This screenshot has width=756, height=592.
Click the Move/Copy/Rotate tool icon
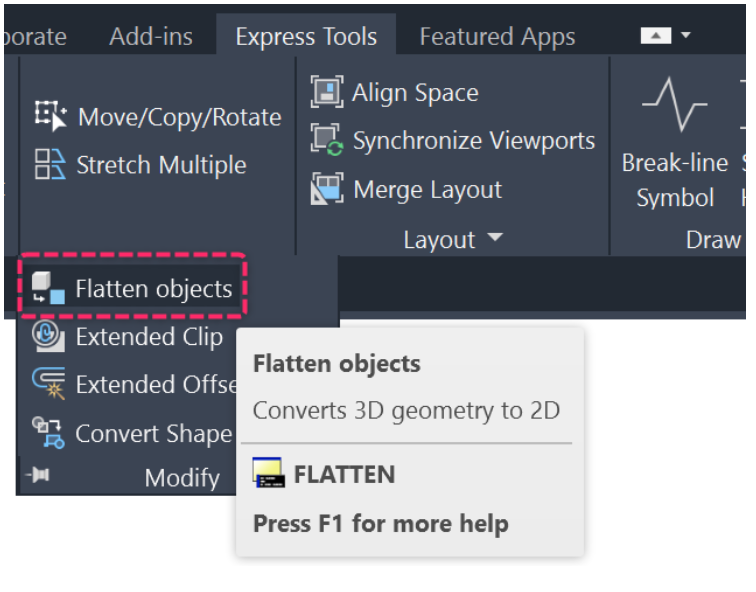click(x=50, y=116)
